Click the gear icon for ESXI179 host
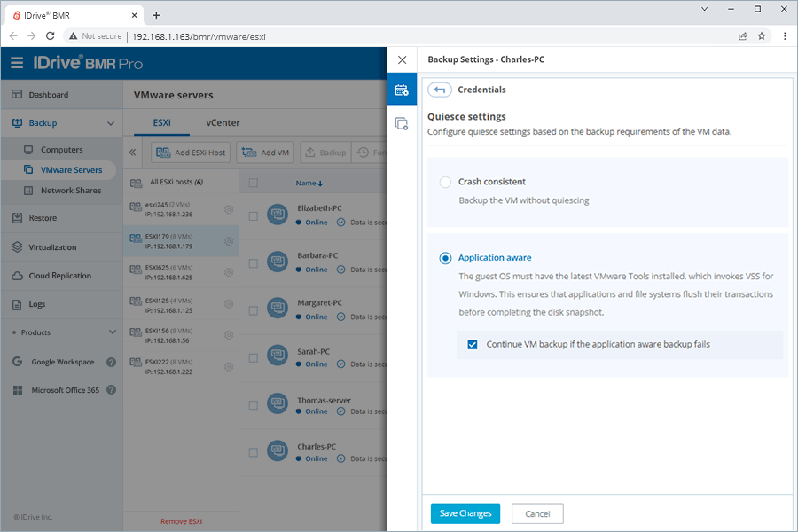This screenshot has height=532, width=798. click(229, 240)
